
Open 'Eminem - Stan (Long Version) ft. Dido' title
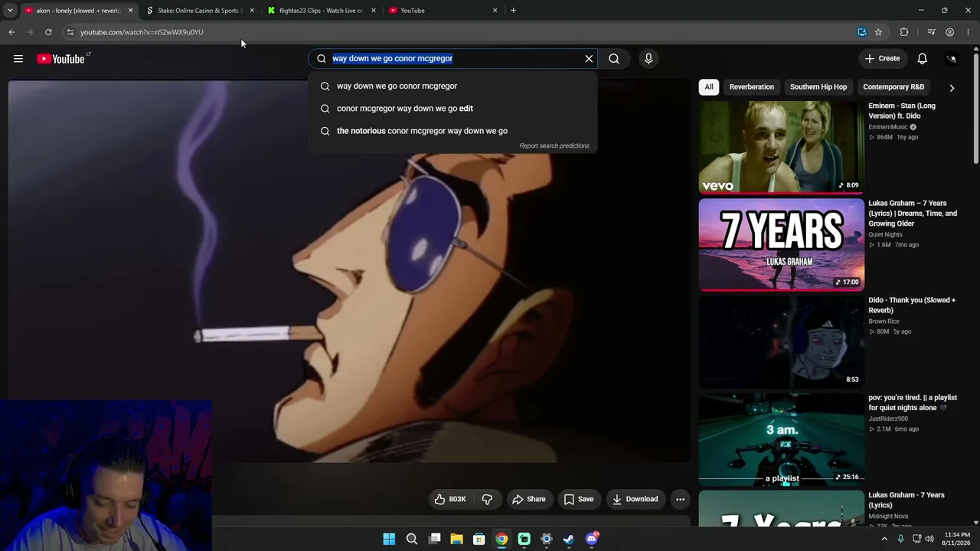(902, 111)
